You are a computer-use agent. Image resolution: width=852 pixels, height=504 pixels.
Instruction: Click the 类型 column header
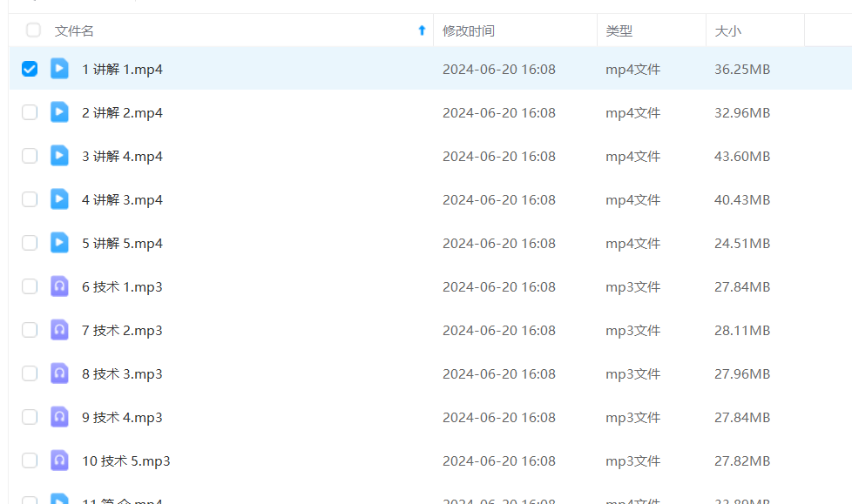[x=619, y=30]
